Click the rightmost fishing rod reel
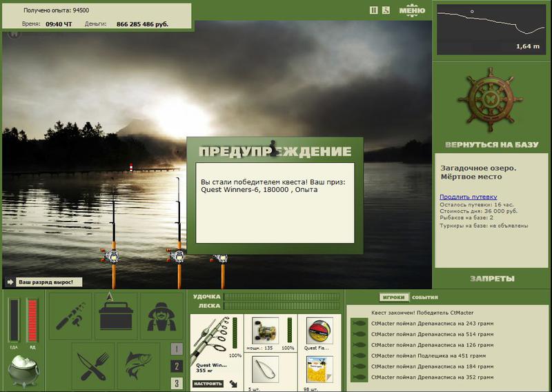The height and width of the screenshot is (392, 552). coord(219,259)
